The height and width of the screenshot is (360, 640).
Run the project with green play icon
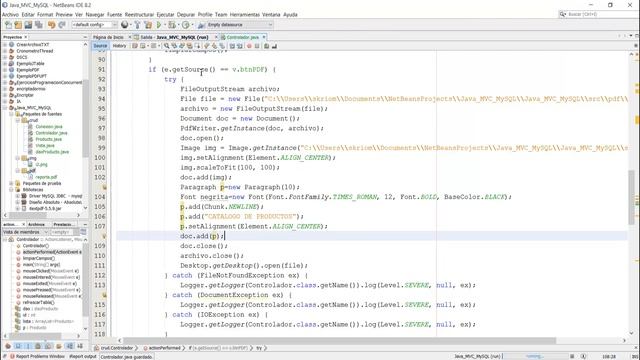[x=159, y=25]
